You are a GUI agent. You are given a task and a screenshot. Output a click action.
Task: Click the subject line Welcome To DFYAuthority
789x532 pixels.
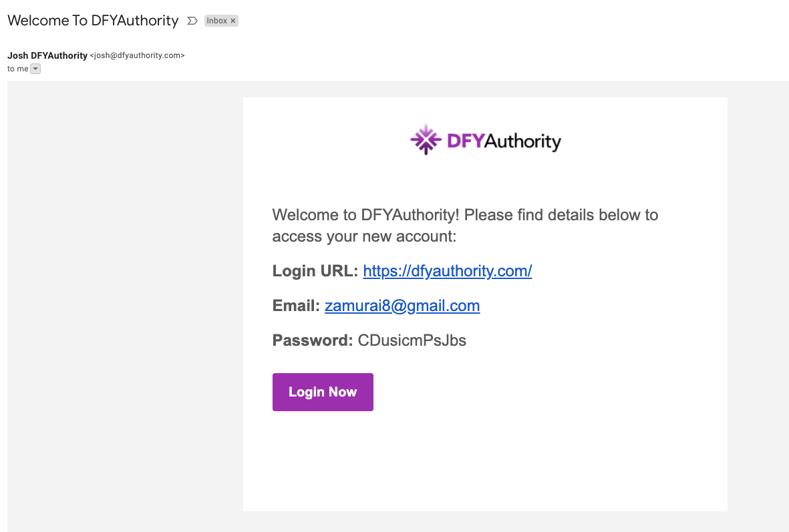click(x=93, y=21)
